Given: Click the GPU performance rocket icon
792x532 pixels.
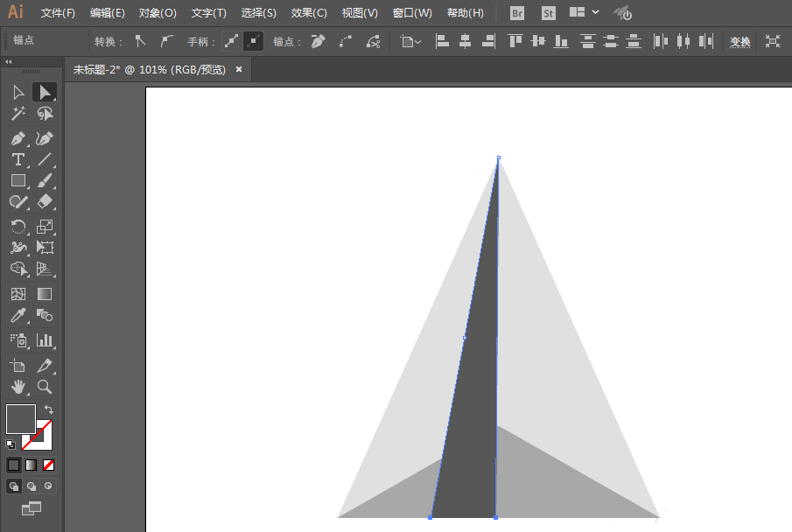Looking at the screenshot, I should (623, 13).
